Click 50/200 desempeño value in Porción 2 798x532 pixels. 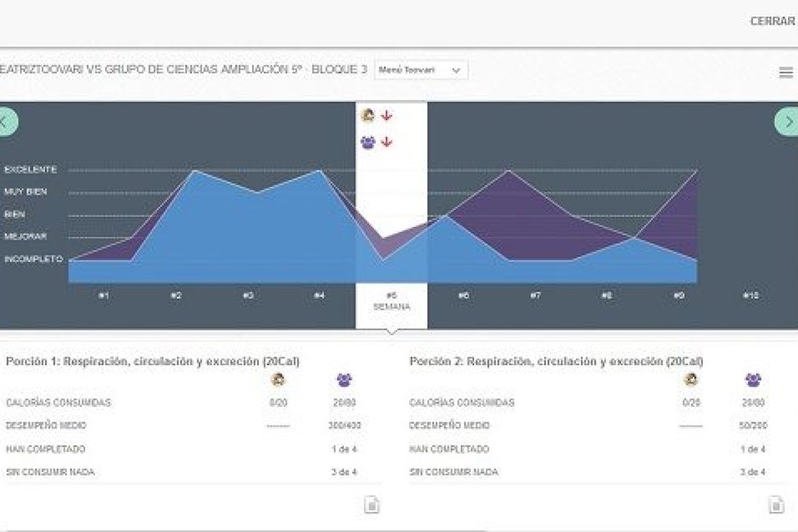[x=753, y=426]
